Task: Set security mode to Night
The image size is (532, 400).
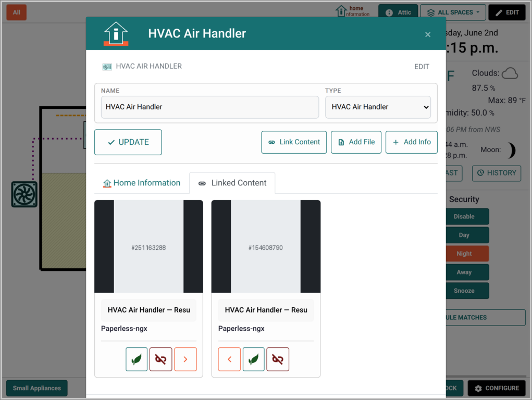Action: tap(467, 254)
